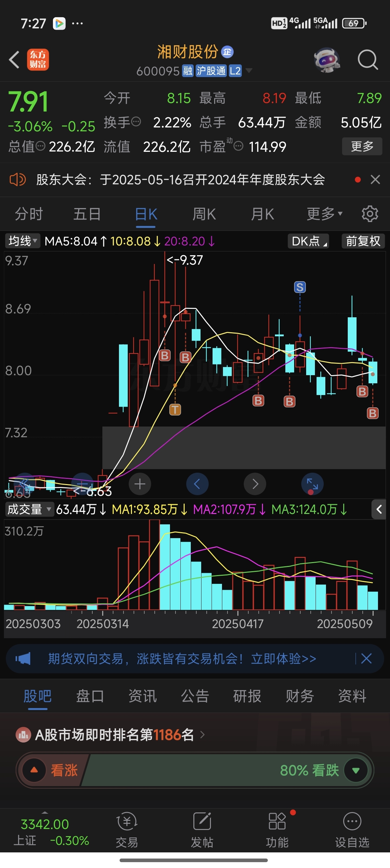Switch to 分时 chart tab
Screen dimensions: 390x868
(x=29, y=214)
